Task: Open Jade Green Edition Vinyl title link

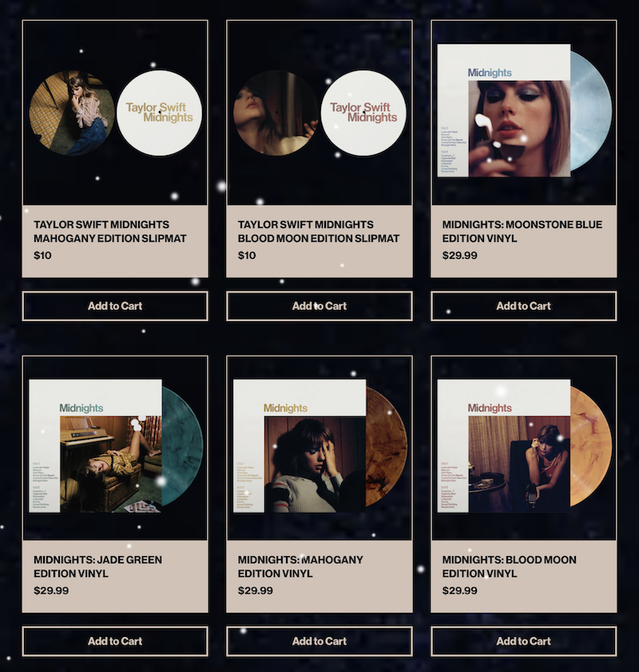Action: point(97,567)
